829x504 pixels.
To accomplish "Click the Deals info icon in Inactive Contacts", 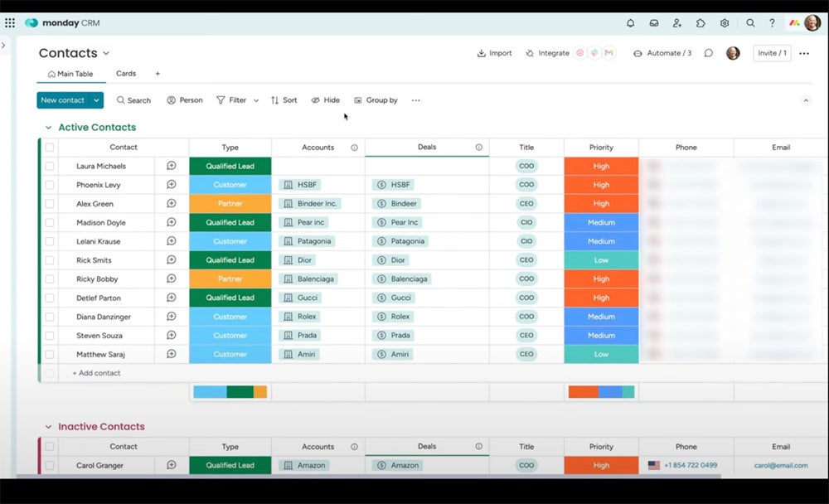I will [478, 446].
